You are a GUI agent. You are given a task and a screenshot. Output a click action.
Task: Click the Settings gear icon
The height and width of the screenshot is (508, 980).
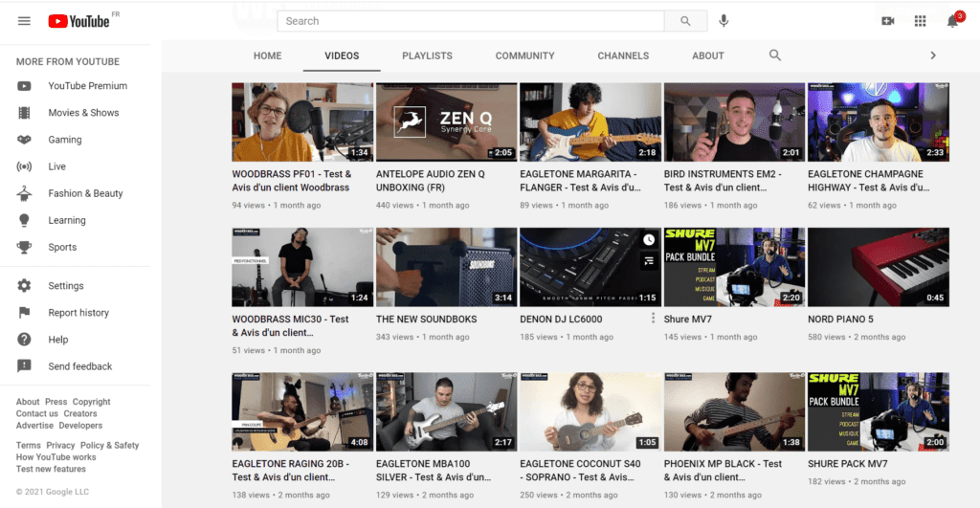[24, 286]
